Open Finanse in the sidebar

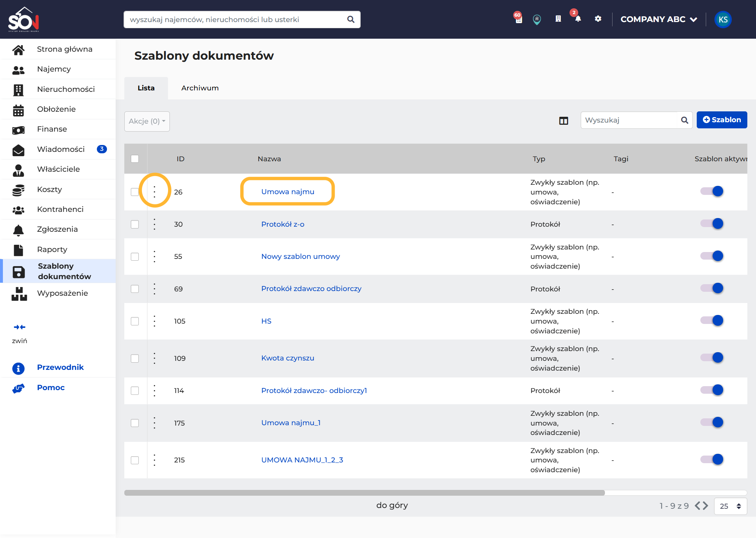tap(58, 129)
